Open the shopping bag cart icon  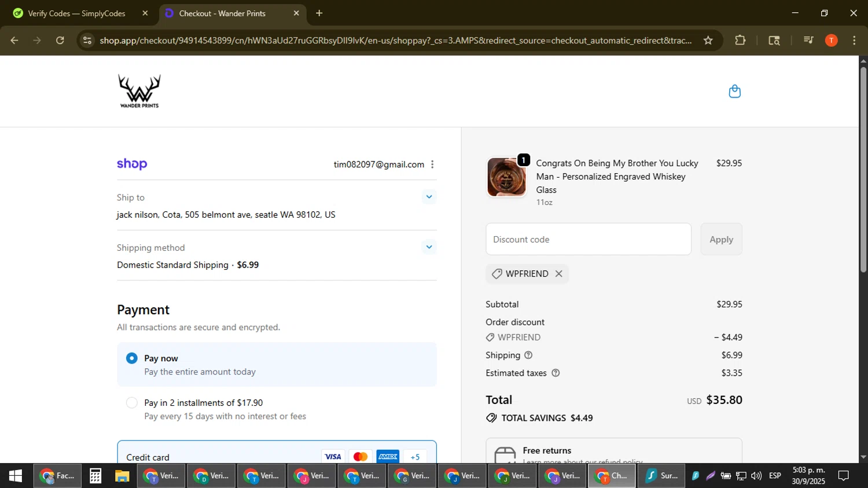[x=734, y=91]
